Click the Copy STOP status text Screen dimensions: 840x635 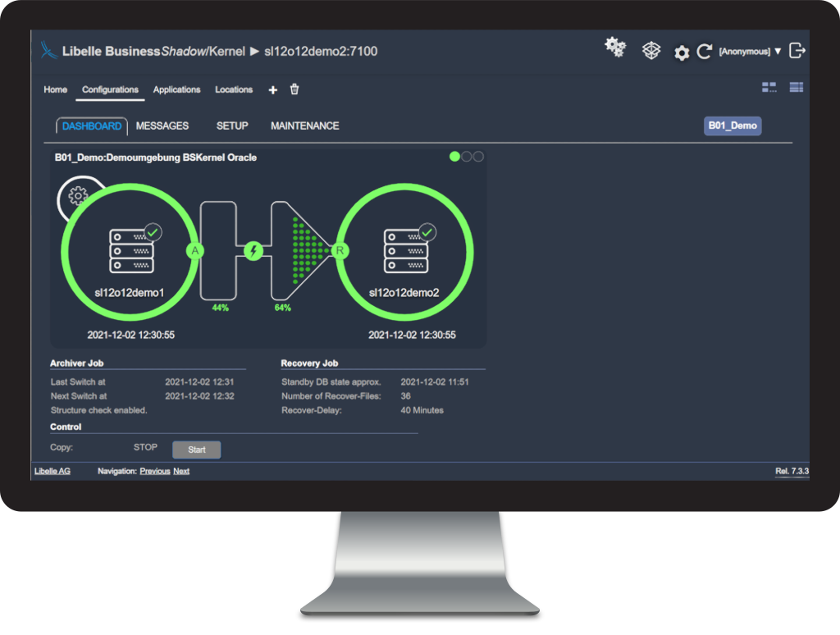point(145,447)
